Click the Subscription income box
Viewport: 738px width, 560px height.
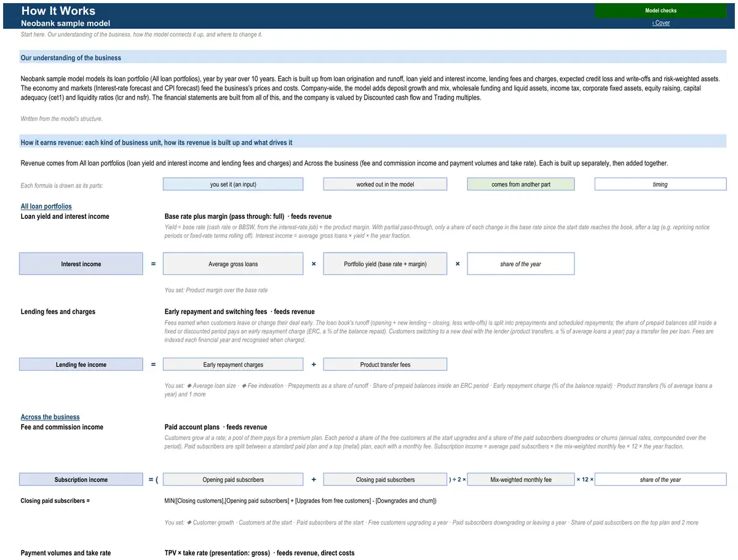point(81,479)
